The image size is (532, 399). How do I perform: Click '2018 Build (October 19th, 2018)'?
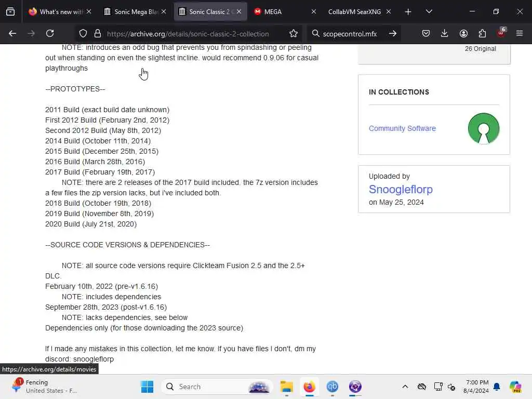click(98, 203)
